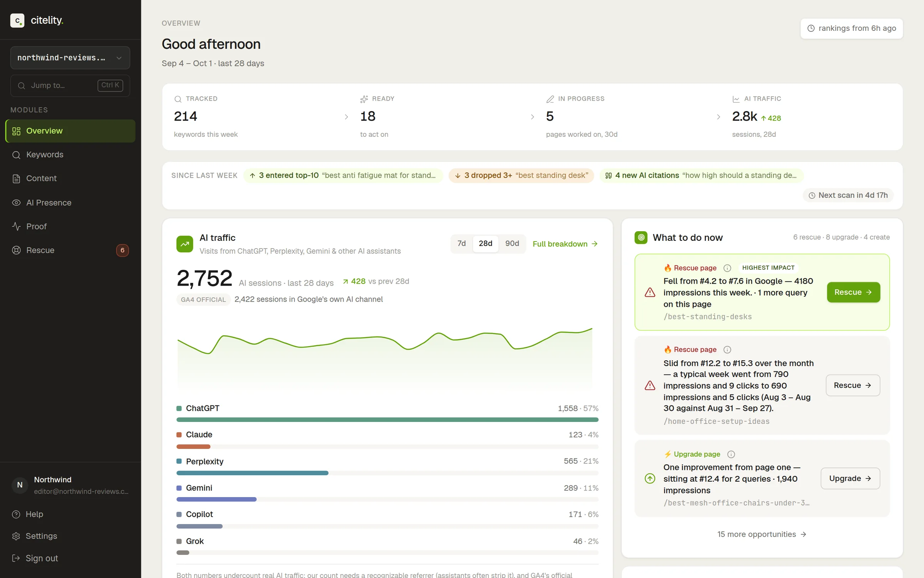Open the Settings gear icon
924x578 pixels.
click(x=16, y=536)
